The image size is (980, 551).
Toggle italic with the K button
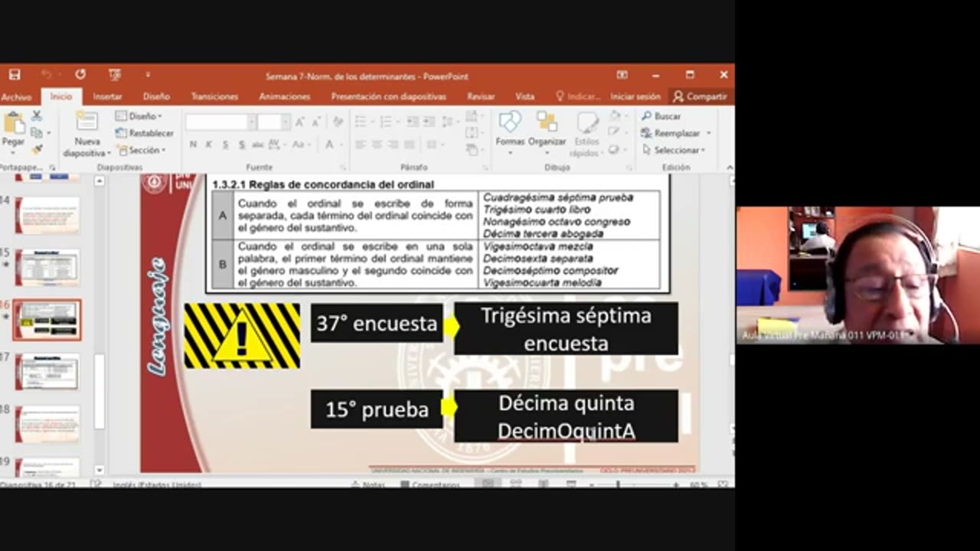(x=209, y=145)
